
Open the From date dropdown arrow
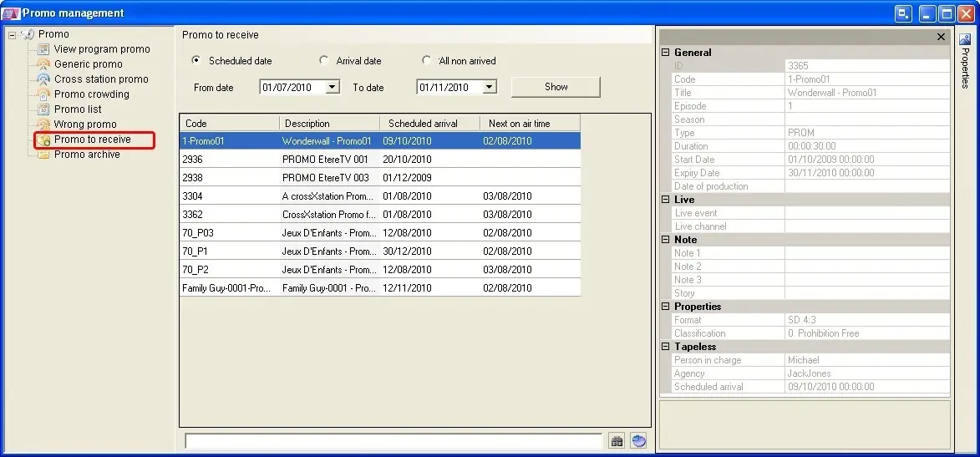[333, 87]
